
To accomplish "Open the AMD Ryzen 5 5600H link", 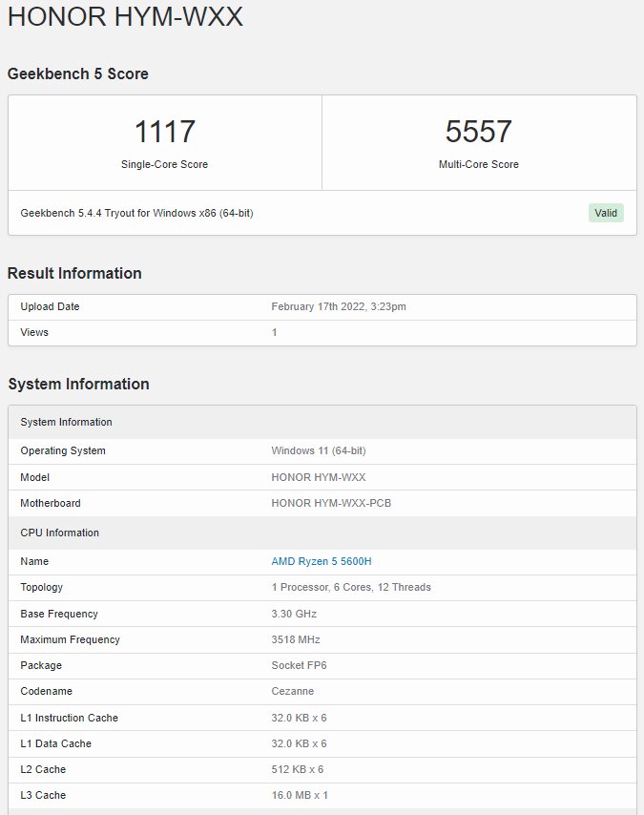I will coord(322,561).
